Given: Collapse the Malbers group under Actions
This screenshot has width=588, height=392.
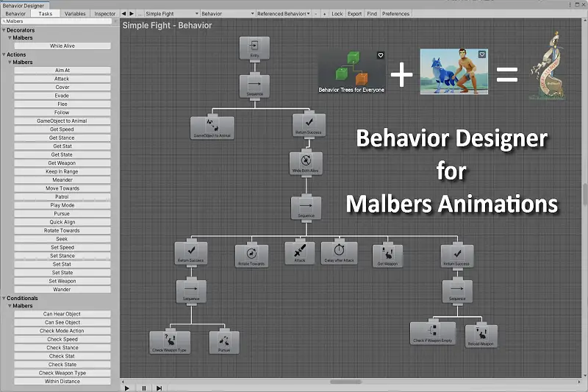Looking at the screenshot, I should [x=10, y=63].
